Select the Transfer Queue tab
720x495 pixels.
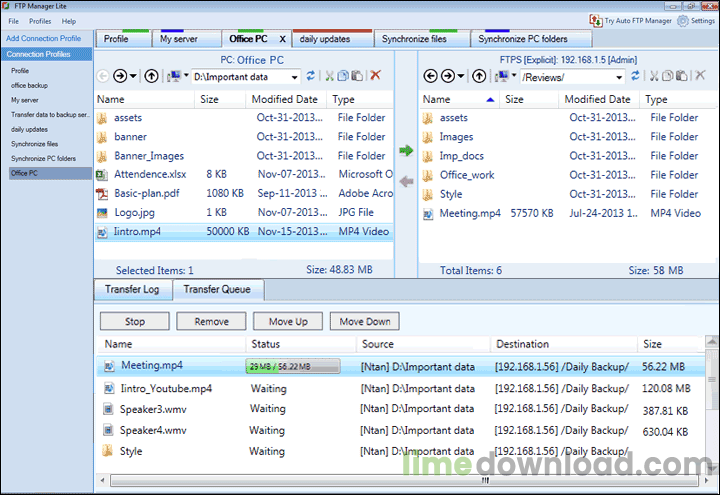(218, 289)
